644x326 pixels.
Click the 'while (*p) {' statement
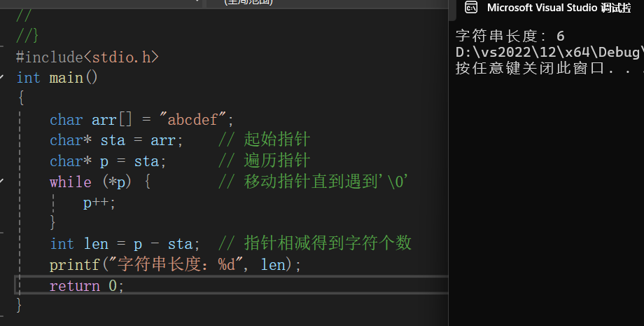[100, 182]
